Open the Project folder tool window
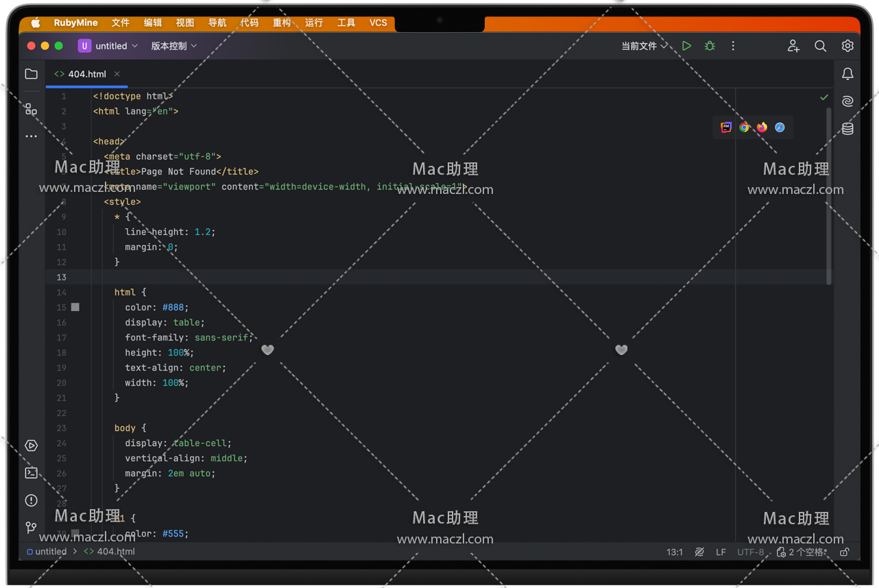This screenshot has height=588, width=879. (x=32, y=74)
